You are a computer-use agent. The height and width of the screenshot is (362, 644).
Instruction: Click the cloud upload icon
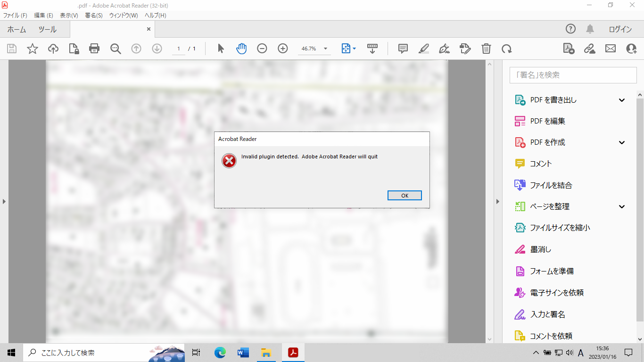pyautogui.click(x=53, y=49)
